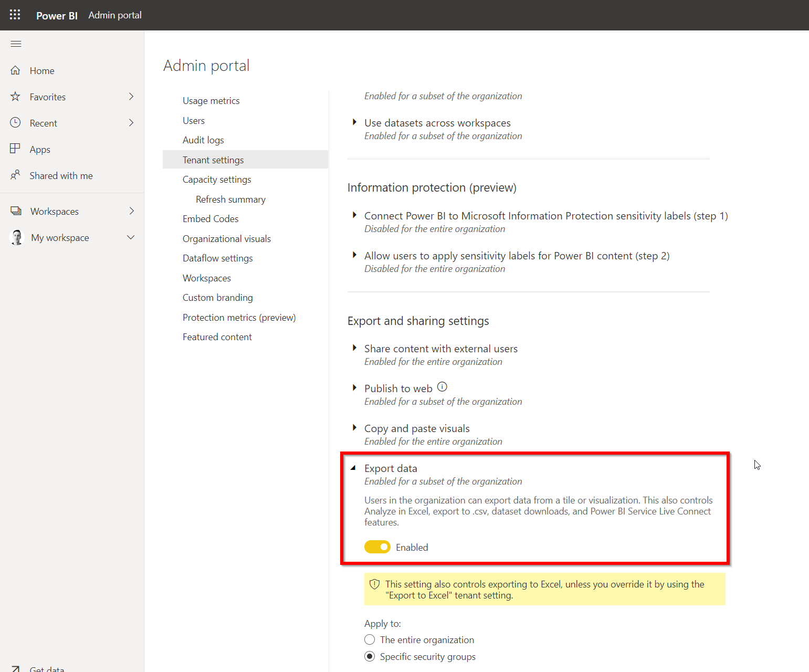Expand 'Copy and paste visuals' setting arrow

(x=354, y=428)
